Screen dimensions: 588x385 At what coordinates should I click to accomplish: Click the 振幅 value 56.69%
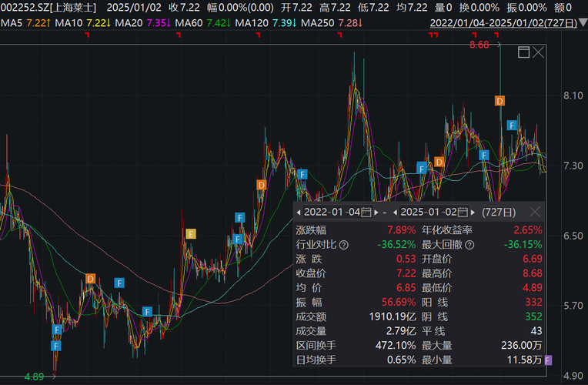point(399,303)
